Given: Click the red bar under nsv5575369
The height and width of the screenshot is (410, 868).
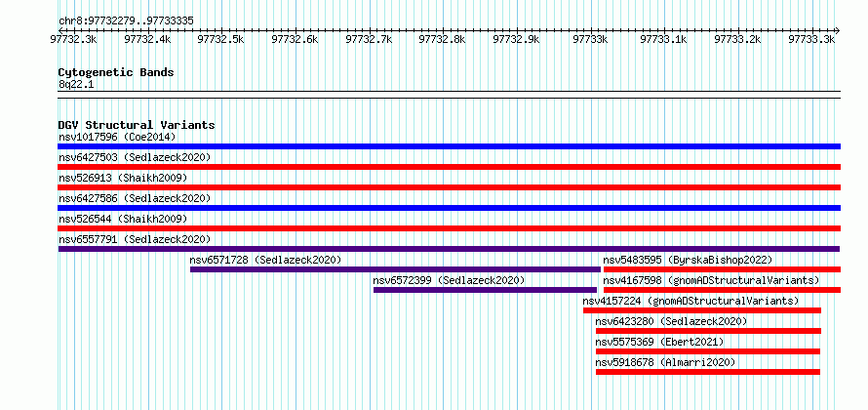Looking at the screenshot, I should click(x=707, y=351).
